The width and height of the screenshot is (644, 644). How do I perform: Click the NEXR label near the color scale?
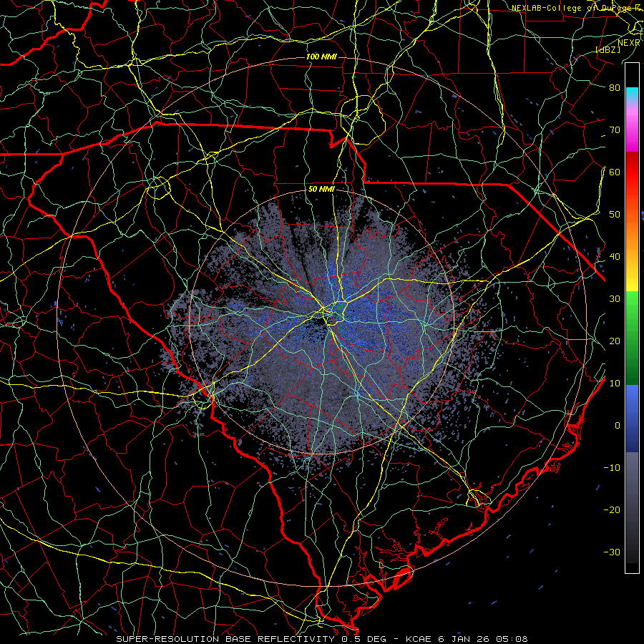[629, 43]
